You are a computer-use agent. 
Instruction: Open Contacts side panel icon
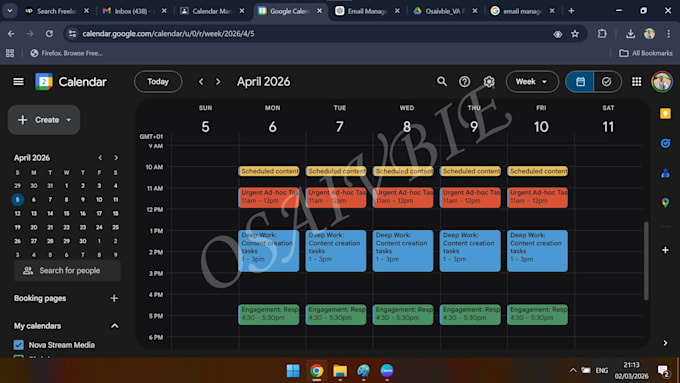pyautogui.click(x=665, y=173)
